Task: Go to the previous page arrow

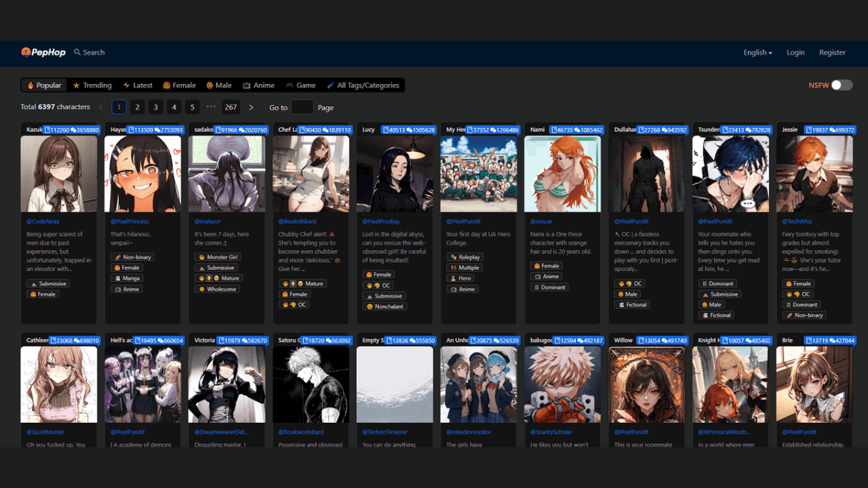Action: (101, 107)
